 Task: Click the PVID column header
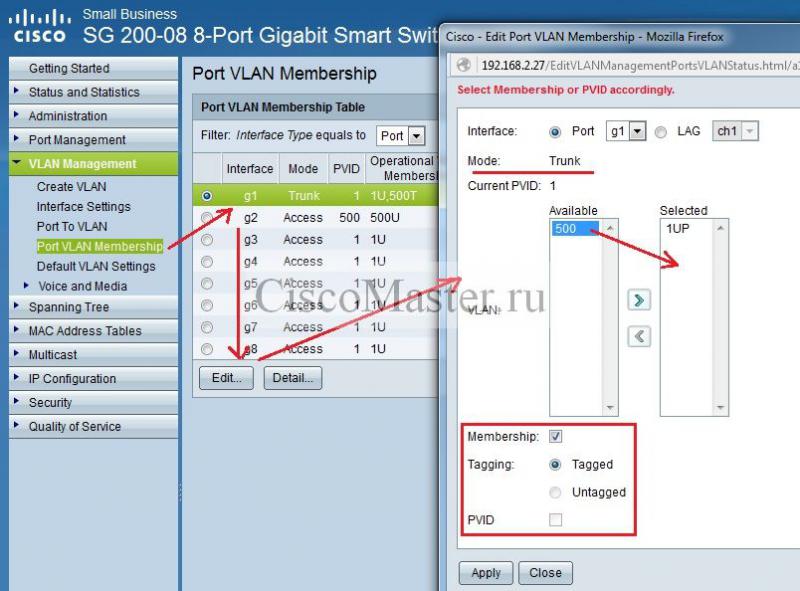click(x=346, y=168)
